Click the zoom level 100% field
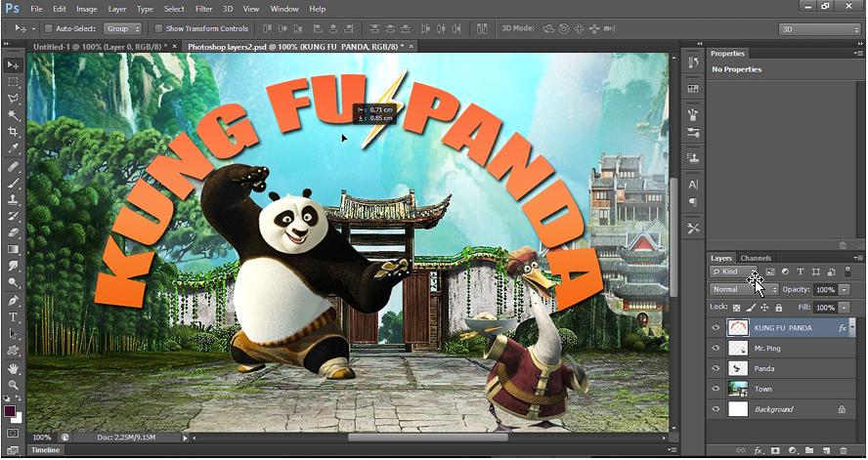 pos(41,438)
